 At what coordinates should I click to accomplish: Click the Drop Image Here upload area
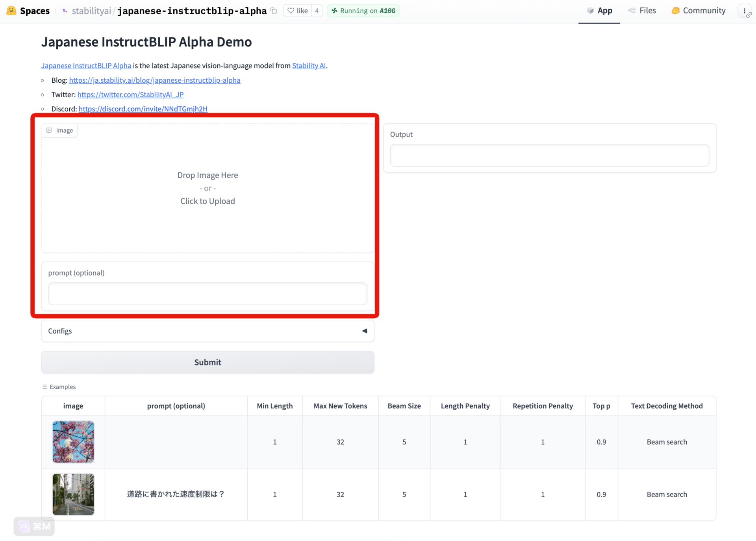[x=208, y=188]
